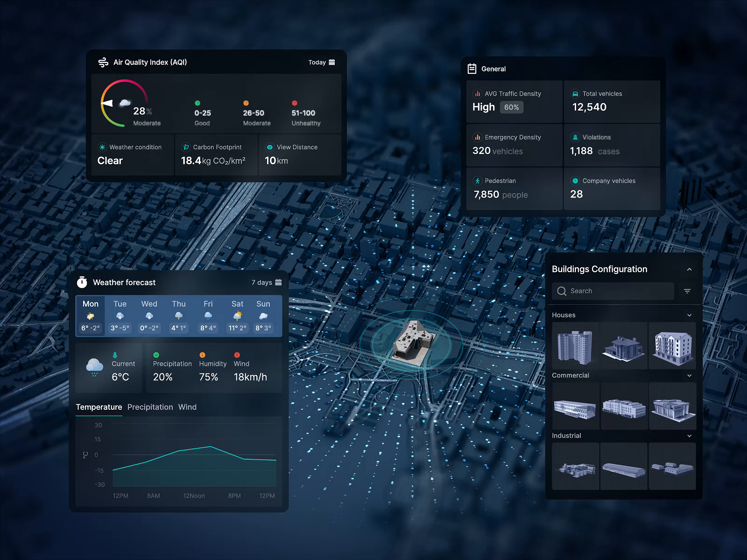Select the third Industrial building thumbnail
This screenshot has height=560, width=747.
click(672, 466)
